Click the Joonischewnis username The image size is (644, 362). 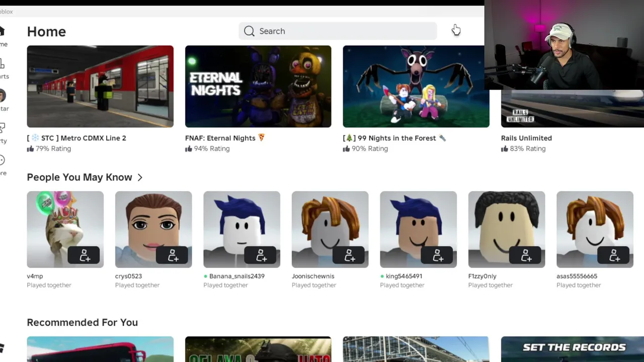click(313, 276)
